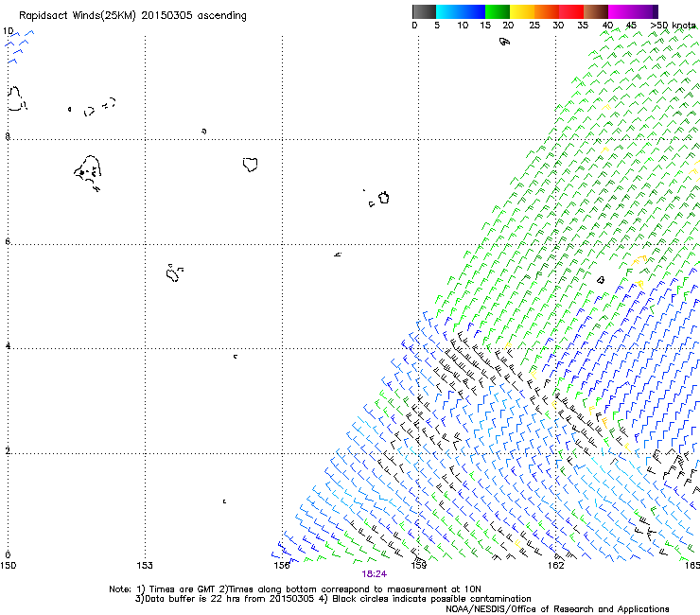Click the 'Data buffer is 22 hrs' note line
The width and height of the screenshot is (700, 615).
point(333,599)
